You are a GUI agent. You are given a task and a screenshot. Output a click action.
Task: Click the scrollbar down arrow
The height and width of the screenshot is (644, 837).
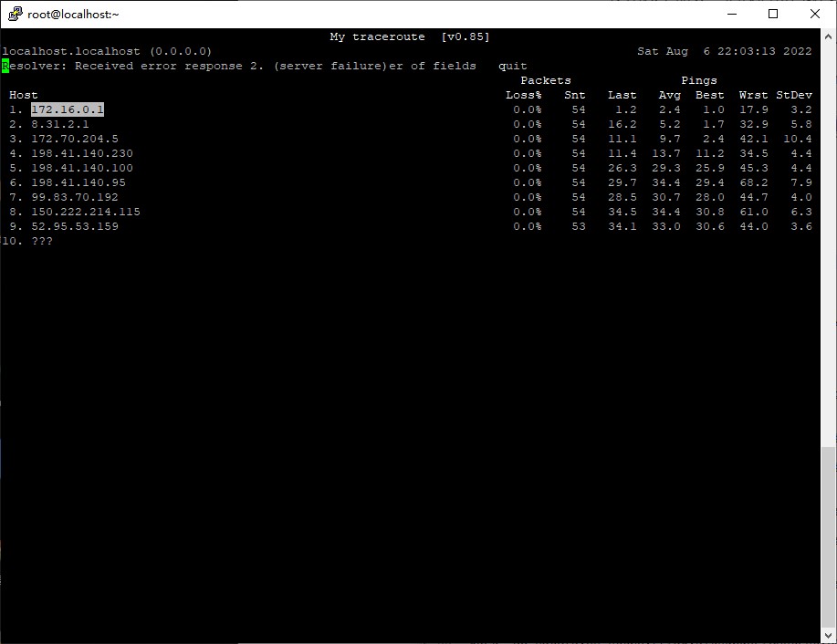tap(828, 635)
